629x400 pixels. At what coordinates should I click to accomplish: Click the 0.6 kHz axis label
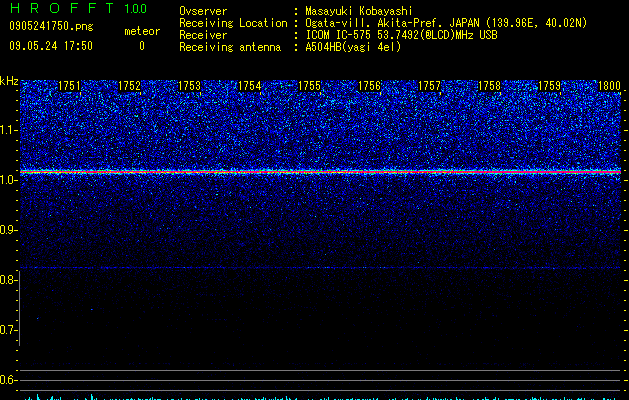pyautogui.click(x=9, y=380)
